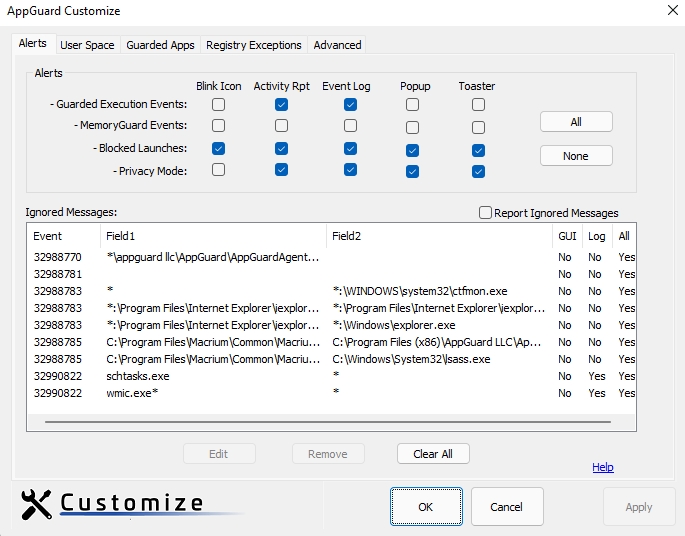Select the Macrium row with lsass.exe
685x536 pixels.
pos(332,359)
